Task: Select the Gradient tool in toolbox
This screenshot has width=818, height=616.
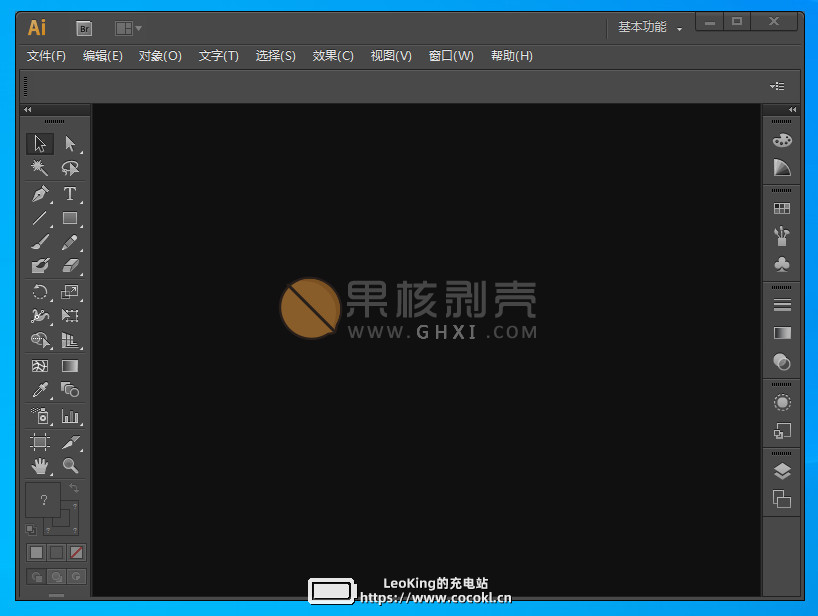Action: pos(70,366)
